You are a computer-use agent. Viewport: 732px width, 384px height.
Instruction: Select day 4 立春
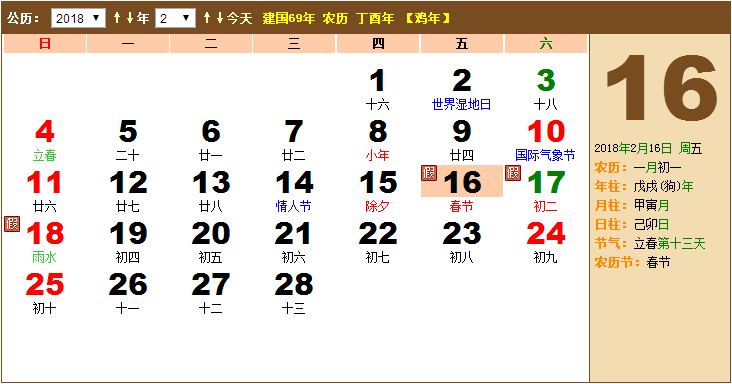(44, 140)
